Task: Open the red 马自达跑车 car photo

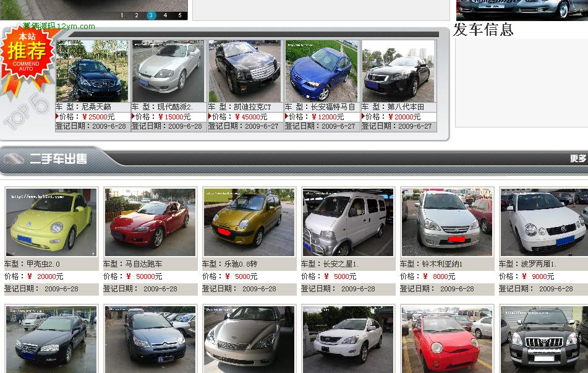Action: [150, 222]
